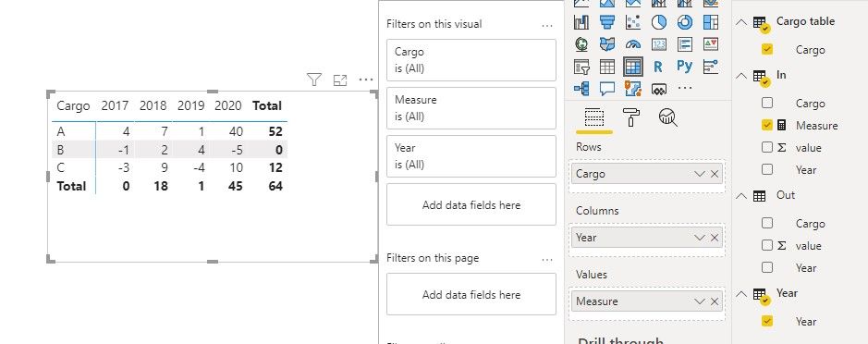The width and height of the screenshot is (868, 344).
Task: Open the Cargo filter card
Action: [x=471, y=60]
